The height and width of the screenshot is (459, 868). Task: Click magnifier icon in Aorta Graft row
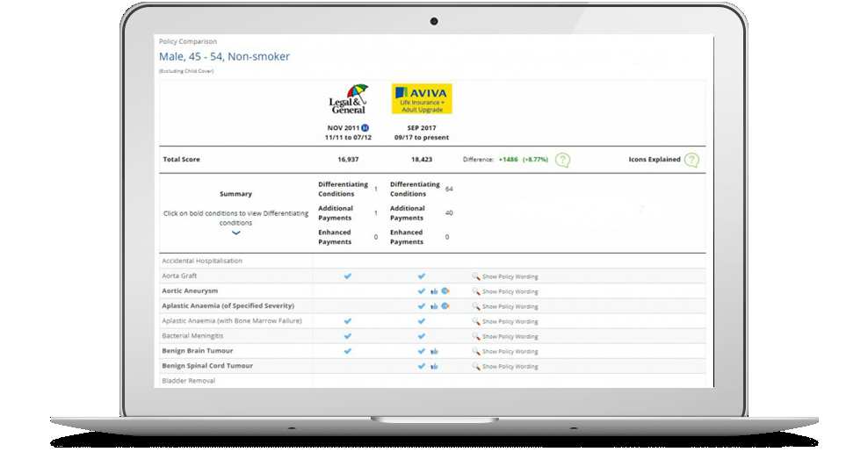coord(476,276)
